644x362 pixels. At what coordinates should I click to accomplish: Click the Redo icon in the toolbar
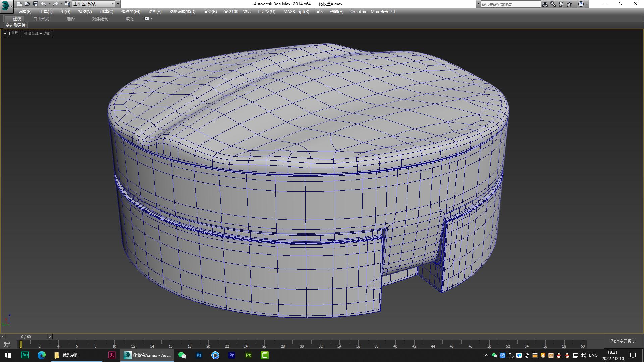point(55,4)
